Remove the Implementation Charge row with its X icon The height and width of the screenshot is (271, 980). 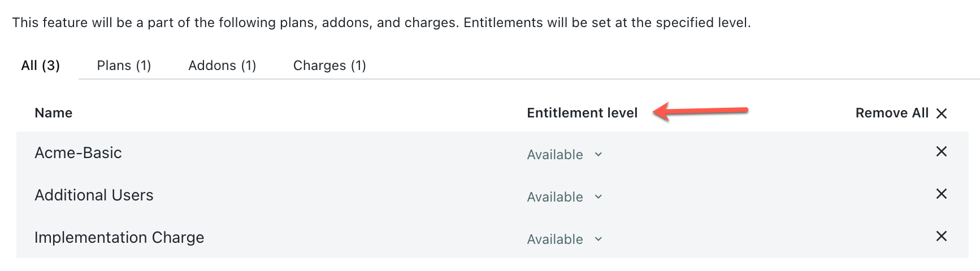(x=941, y=236)
